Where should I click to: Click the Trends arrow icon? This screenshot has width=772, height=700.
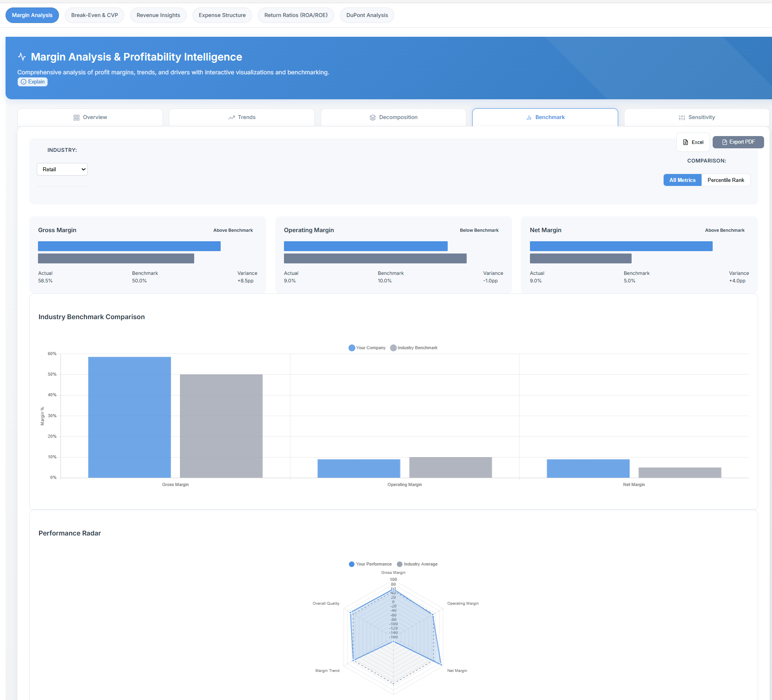[231, 117]
